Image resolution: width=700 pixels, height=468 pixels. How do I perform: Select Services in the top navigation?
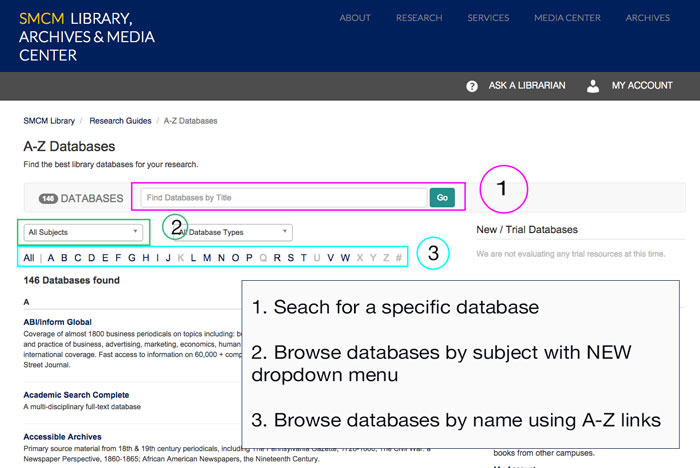488,18
